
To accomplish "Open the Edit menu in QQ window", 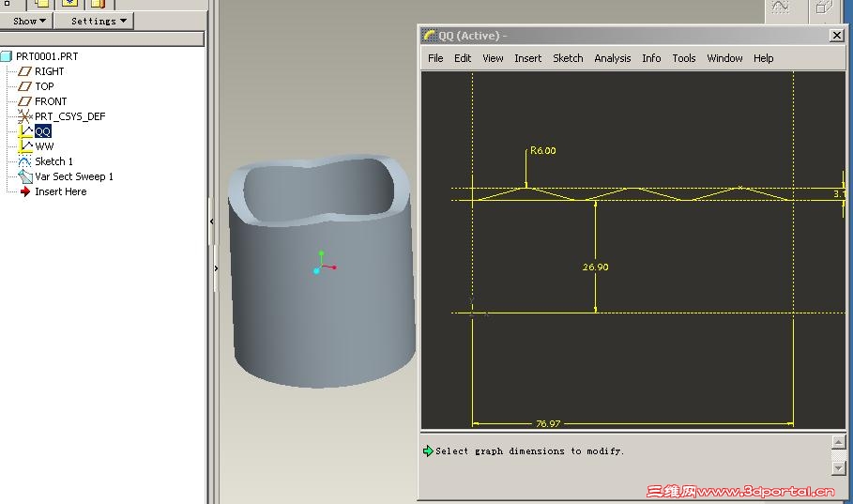I will 463,58.
